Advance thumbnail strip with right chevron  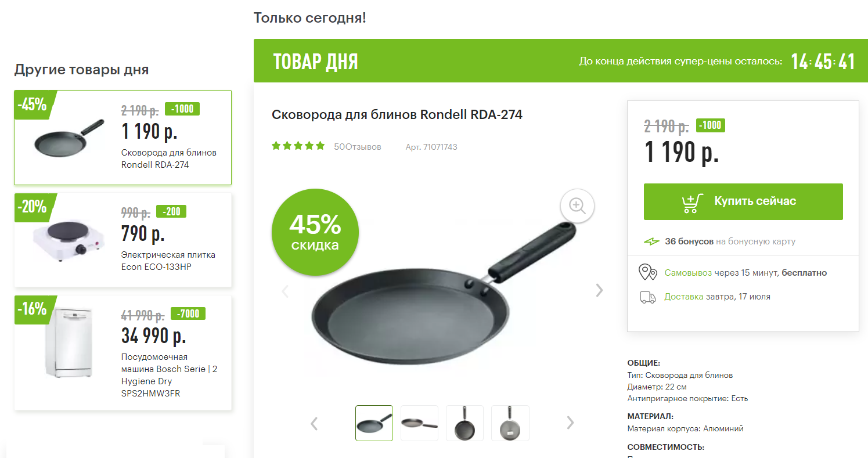pyautogui.click(x=570, y=423)
